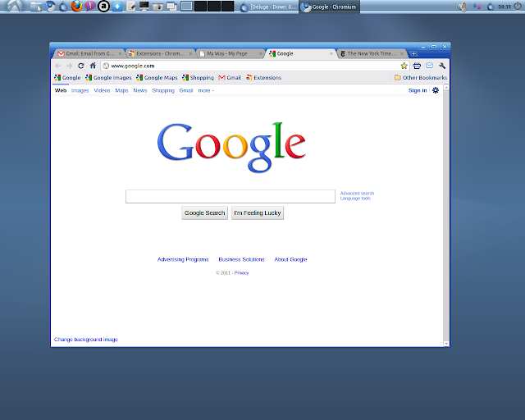The height and width of the screenshot is (420, 525).
Task: Bookmark this page with the star
Action: tap(404, 66)
